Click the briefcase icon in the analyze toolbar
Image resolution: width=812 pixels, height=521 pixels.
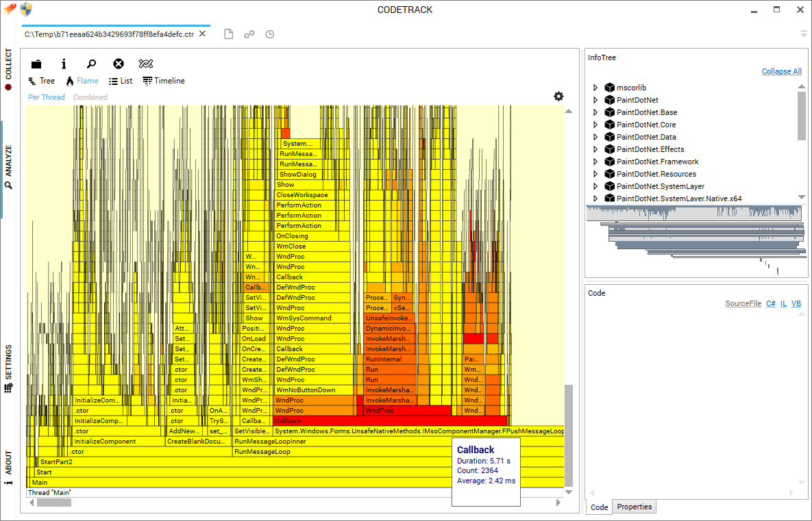click(x=36, y=64)
